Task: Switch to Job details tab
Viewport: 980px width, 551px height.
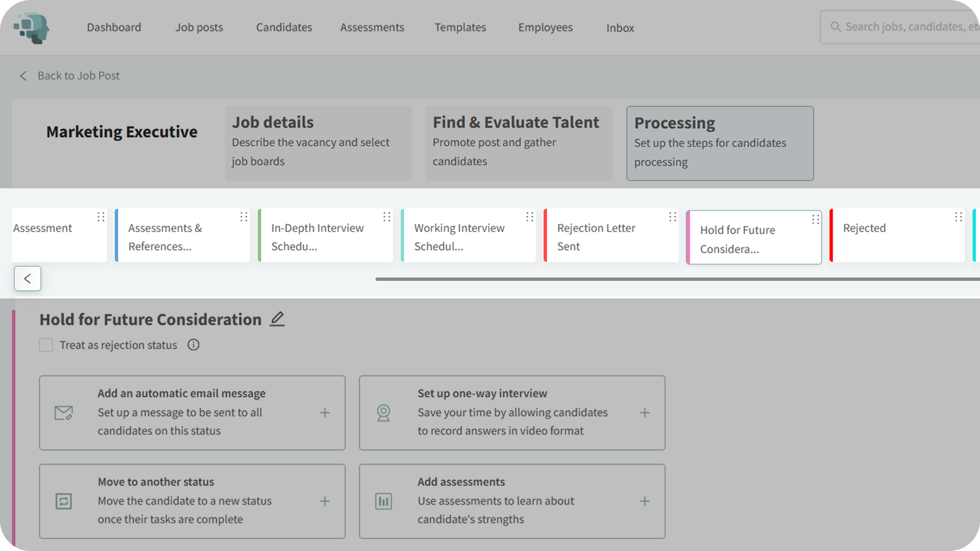Action: pyautogui.click(x=318, y=143)
